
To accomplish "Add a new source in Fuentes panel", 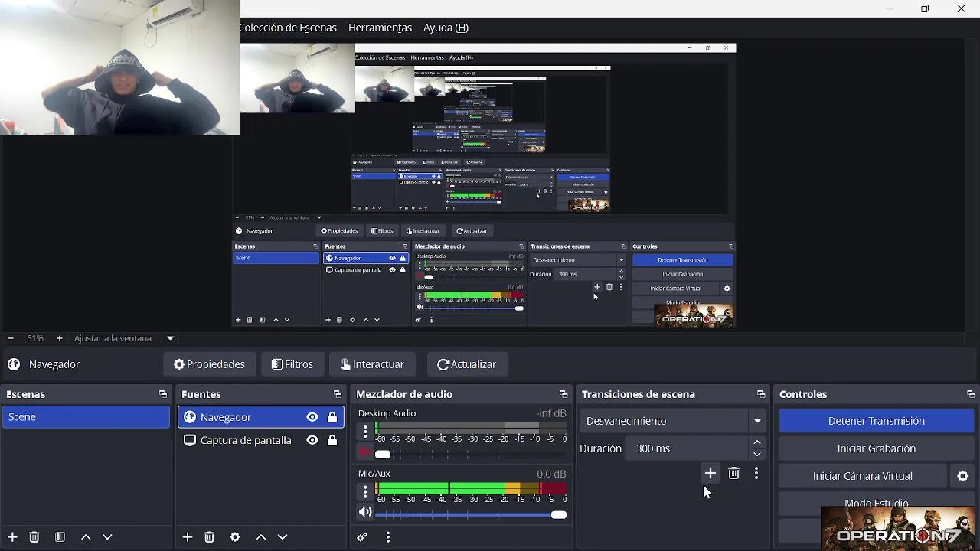I will (x=188, y=537).
